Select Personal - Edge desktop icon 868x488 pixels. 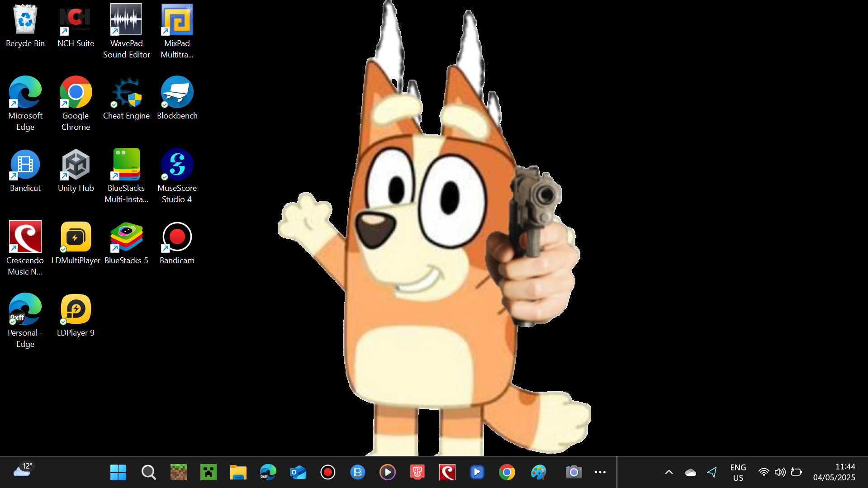tap(25, 321)
